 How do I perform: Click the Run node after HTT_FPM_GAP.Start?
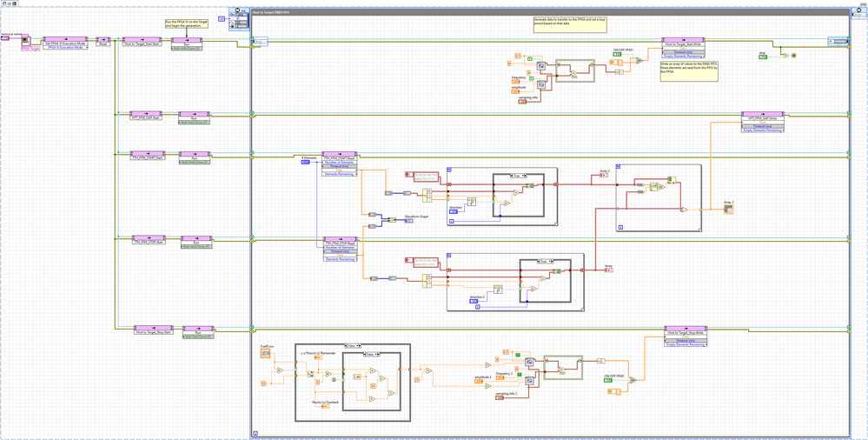click(x=194, y=117)
